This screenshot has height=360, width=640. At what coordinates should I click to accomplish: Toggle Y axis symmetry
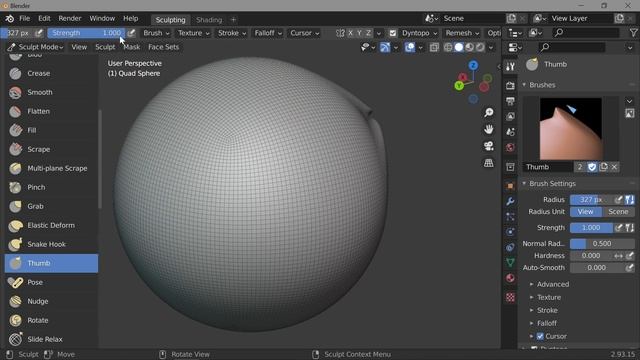tap(359, 33)
